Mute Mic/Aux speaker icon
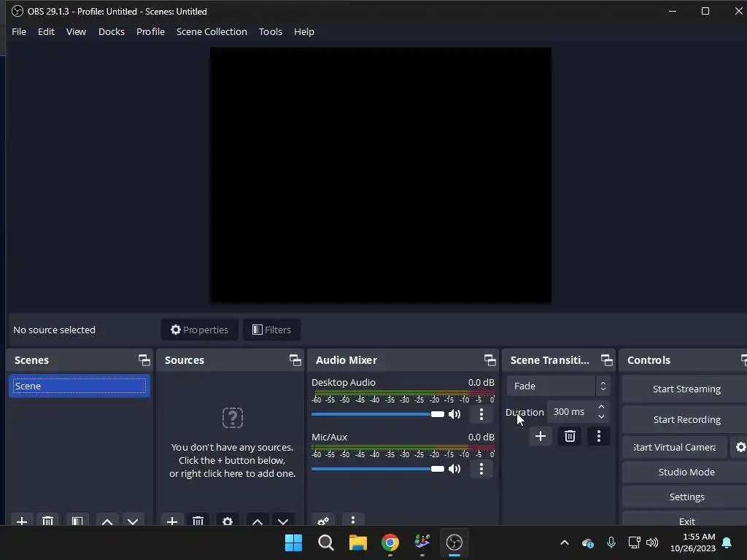Screen dimensions: 747x560 coord(454,469)
